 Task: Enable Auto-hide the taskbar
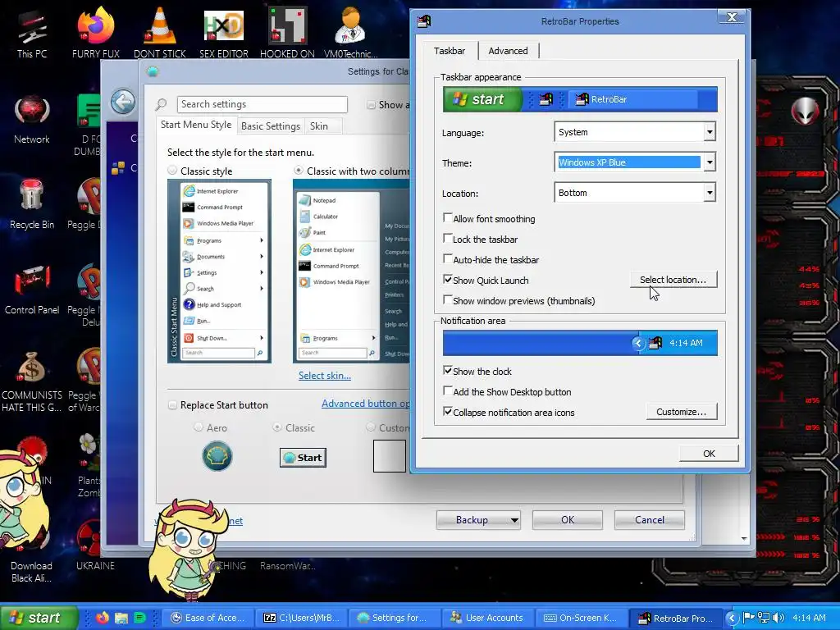(448, 258)
